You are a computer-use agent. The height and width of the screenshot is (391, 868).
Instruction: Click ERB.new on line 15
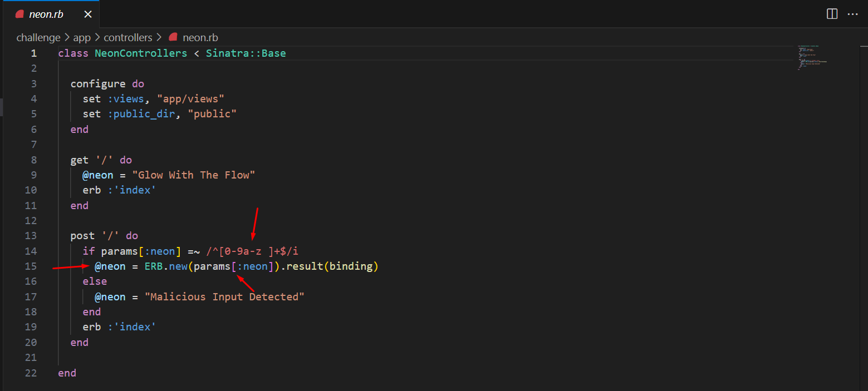pyautogui.click(x=166, y=266)
